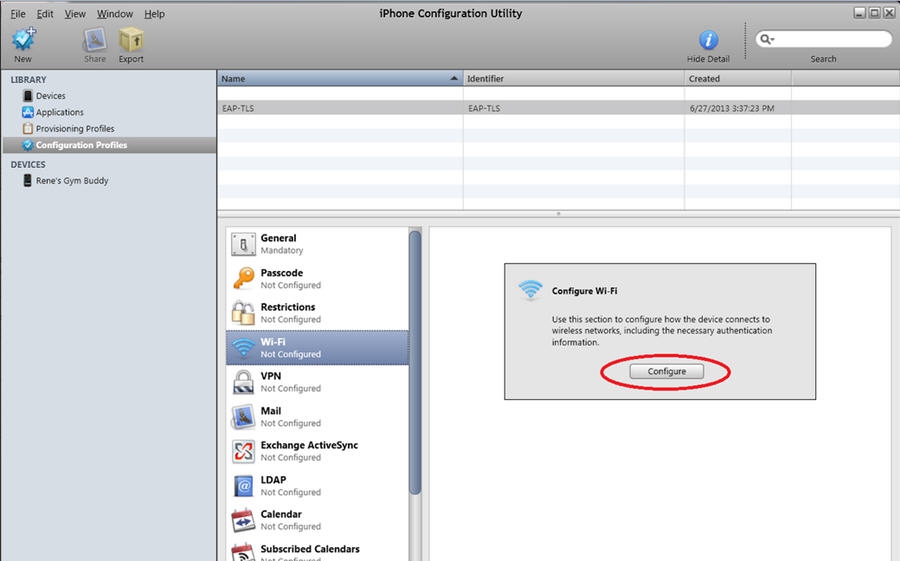
Task: Open the Subscribed Calendars payload section
Action: (317, 550)
